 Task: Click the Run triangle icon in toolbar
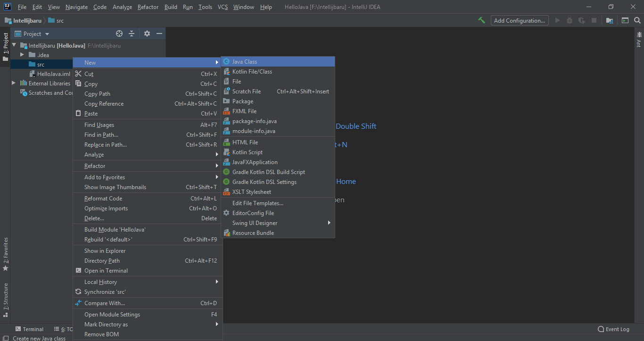pyautogui.click(x=558, y=20)
